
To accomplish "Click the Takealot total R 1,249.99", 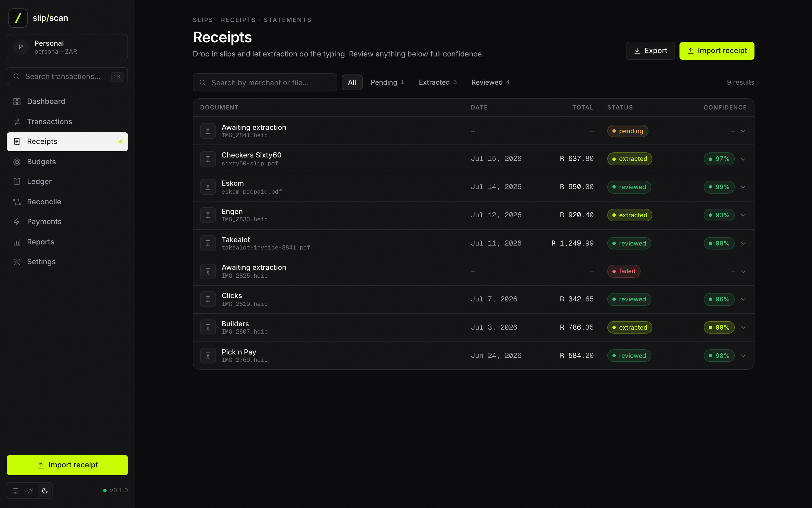I will pyautogui.click(x=572, y=243).
